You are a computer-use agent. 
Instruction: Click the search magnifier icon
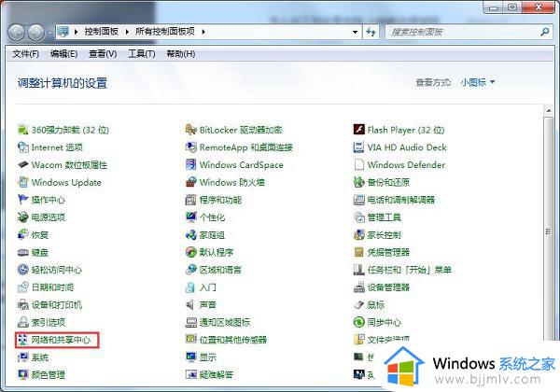[x=545, y=32]
